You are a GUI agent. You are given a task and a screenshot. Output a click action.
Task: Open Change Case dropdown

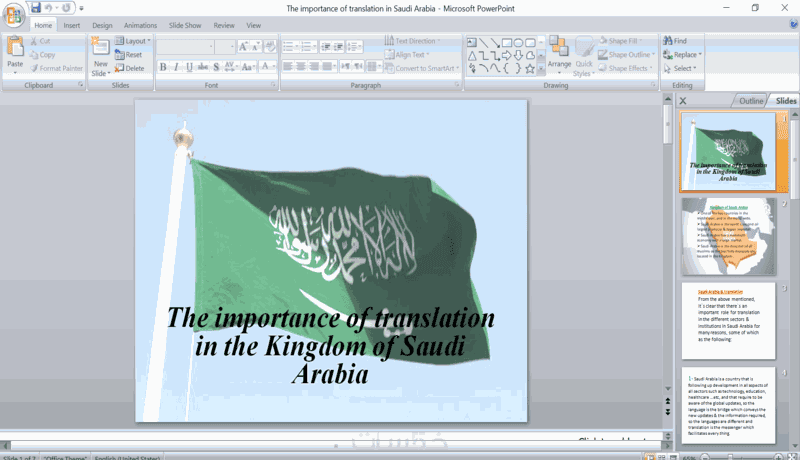point(248,67)
